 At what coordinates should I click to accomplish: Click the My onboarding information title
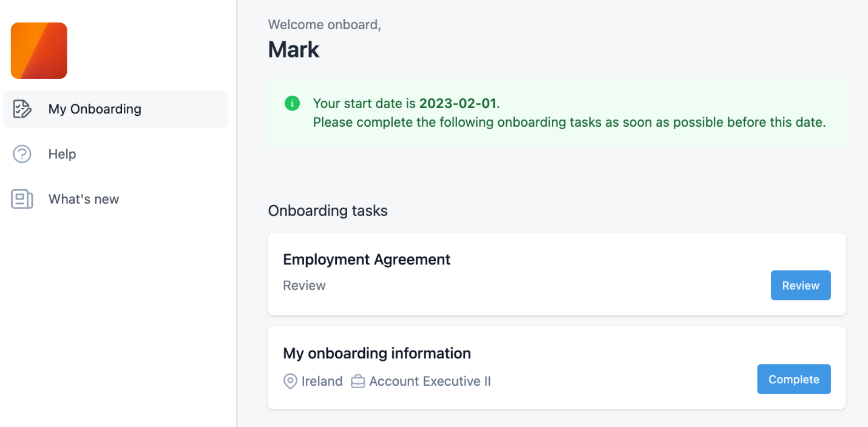[377, 353]
